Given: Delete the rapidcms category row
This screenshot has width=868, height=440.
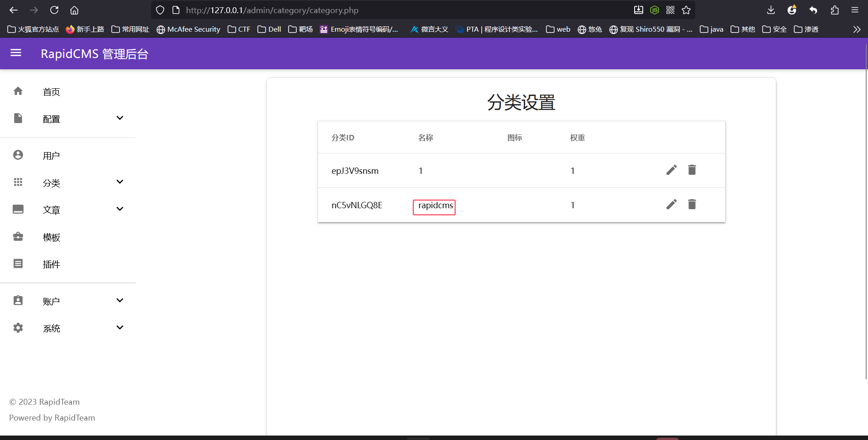Looking at the screenshot, I should coord(692,204).
